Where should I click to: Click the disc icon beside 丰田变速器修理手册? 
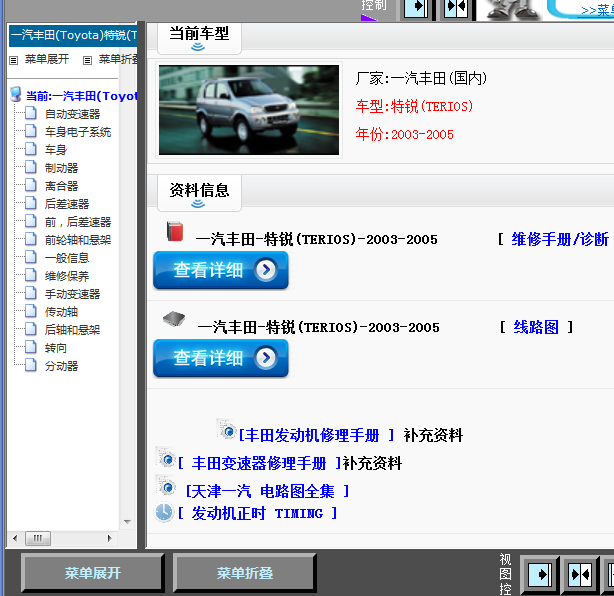point(166,457)
